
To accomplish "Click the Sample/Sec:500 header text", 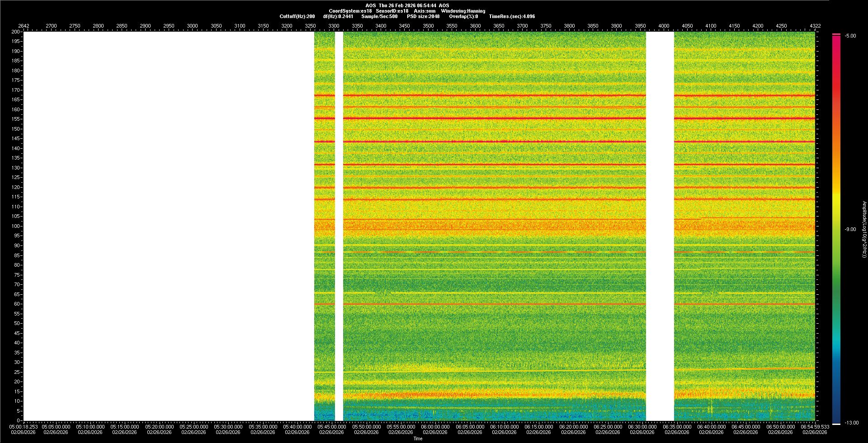I will [379, 16].
